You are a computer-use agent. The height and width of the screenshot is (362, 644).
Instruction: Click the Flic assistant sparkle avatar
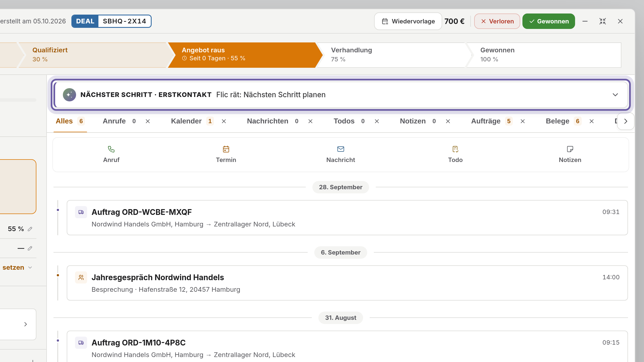(69, 95)
